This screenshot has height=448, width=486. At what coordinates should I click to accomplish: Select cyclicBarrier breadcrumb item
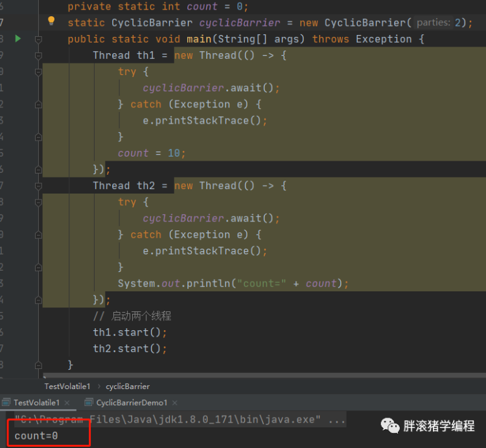[x=128, y=386]
